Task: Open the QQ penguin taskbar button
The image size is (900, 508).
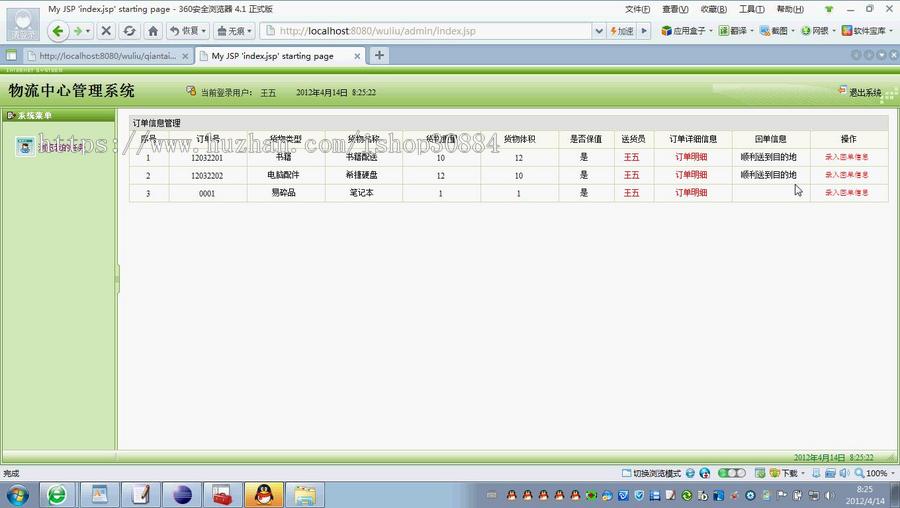Action: tap(263, 495)
